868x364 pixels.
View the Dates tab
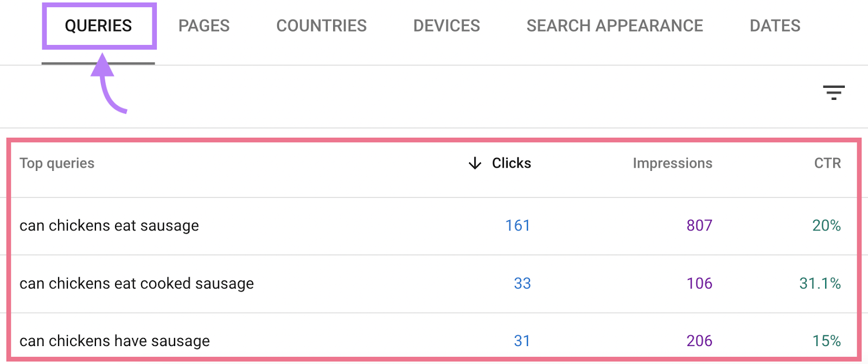tap(775, 25)
